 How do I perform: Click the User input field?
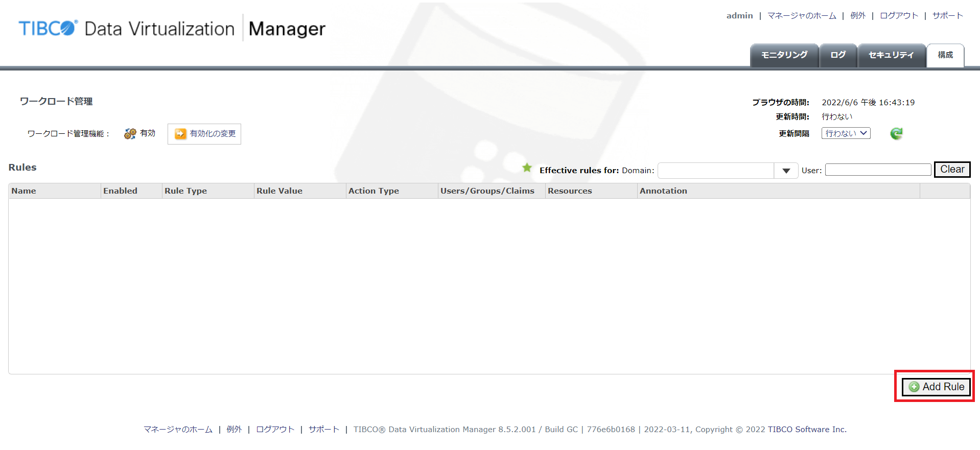coord(877,170)
